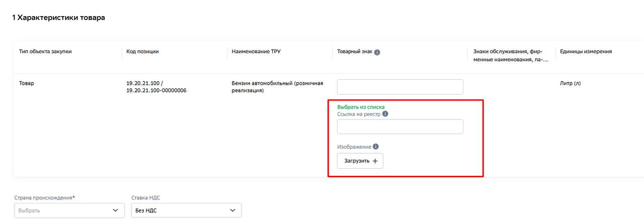644x220 pixels.
Task: Click the Знаки обслуживания column header
Action: [511, 55]
